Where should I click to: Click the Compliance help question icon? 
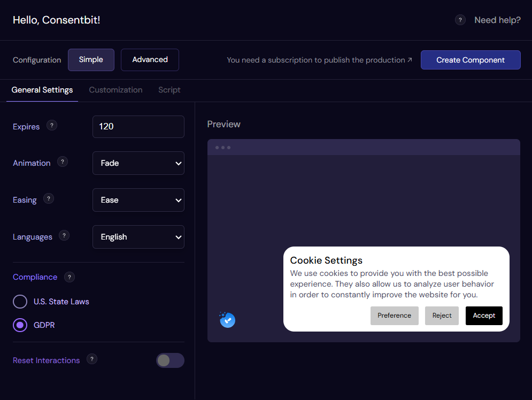[x=70, y=277]
